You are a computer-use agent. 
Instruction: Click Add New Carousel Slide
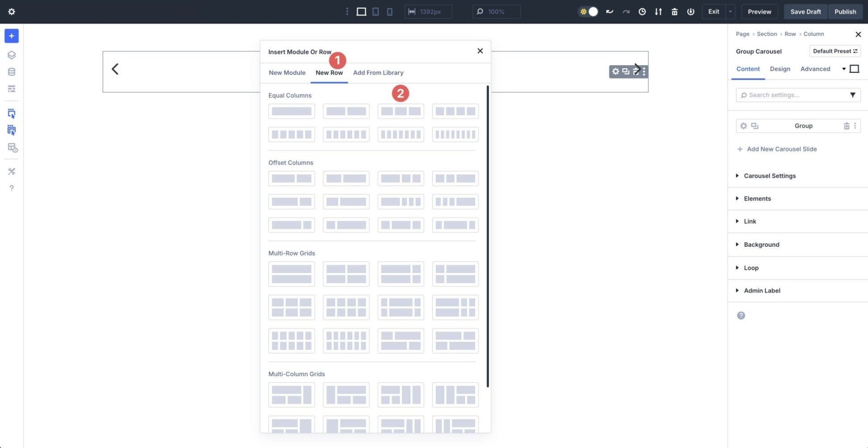pyautogui.click(x=782, y=149)
